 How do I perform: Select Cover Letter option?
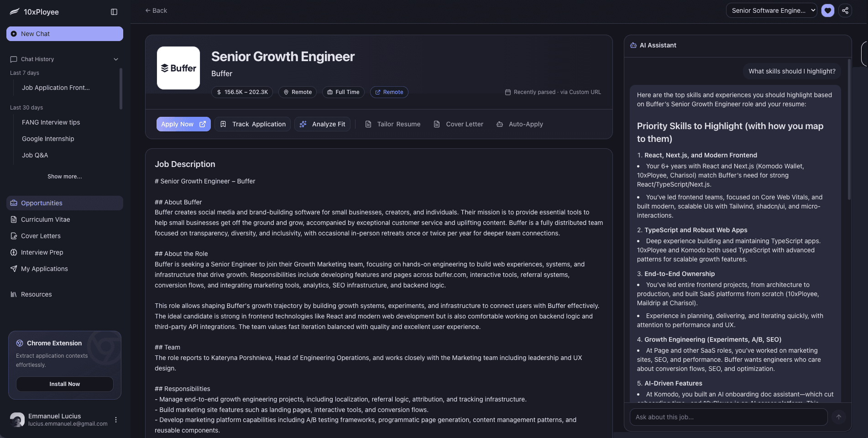pyautogui.click(x=458, y=124)
